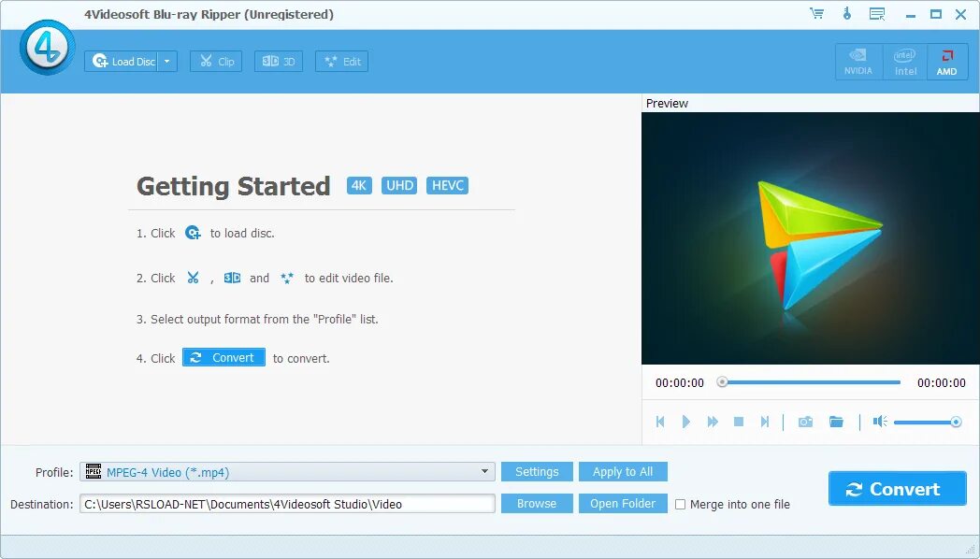Toggle NVIDIA acceleration
980x559 pixels.
(x=857, y=62)
